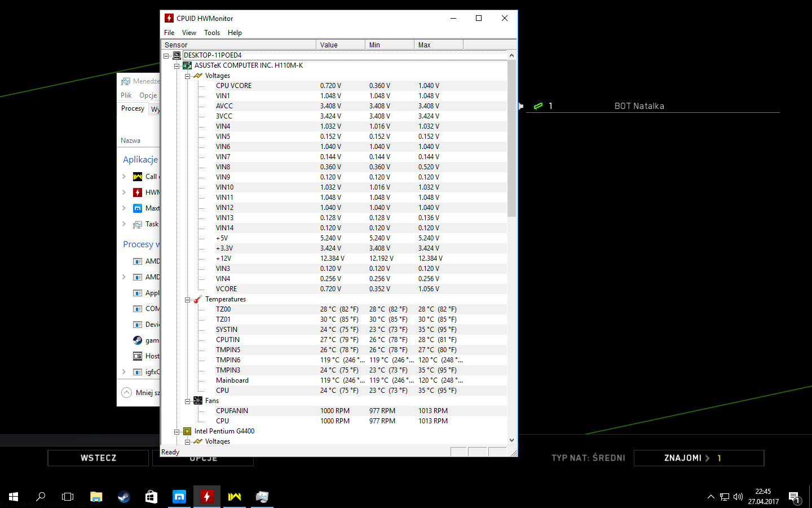Show hidden system tray icons
The image size is (812, 508).
click(x=710, y=497)
